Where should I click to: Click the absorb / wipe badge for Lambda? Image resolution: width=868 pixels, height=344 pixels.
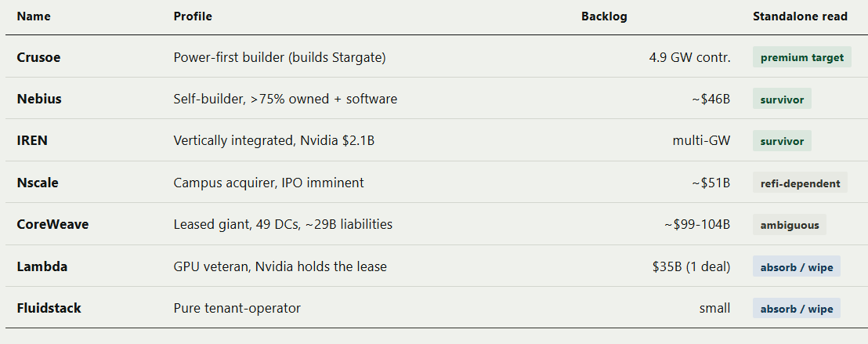click(796, 266)
